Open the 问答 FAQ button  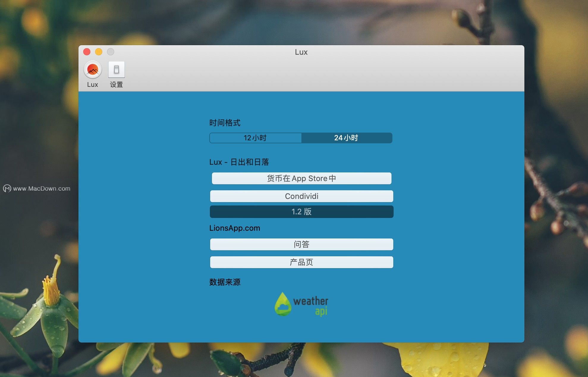click(x=301, y=244)
